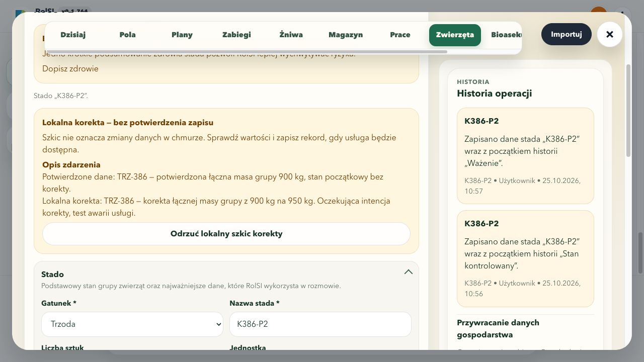Go to the Zabiegi tab

236,35
